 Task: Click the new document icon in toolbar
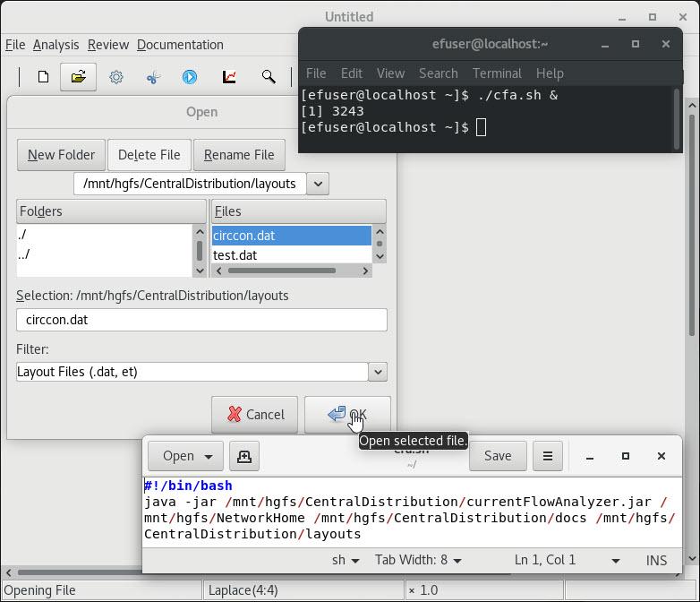(43, 78)
